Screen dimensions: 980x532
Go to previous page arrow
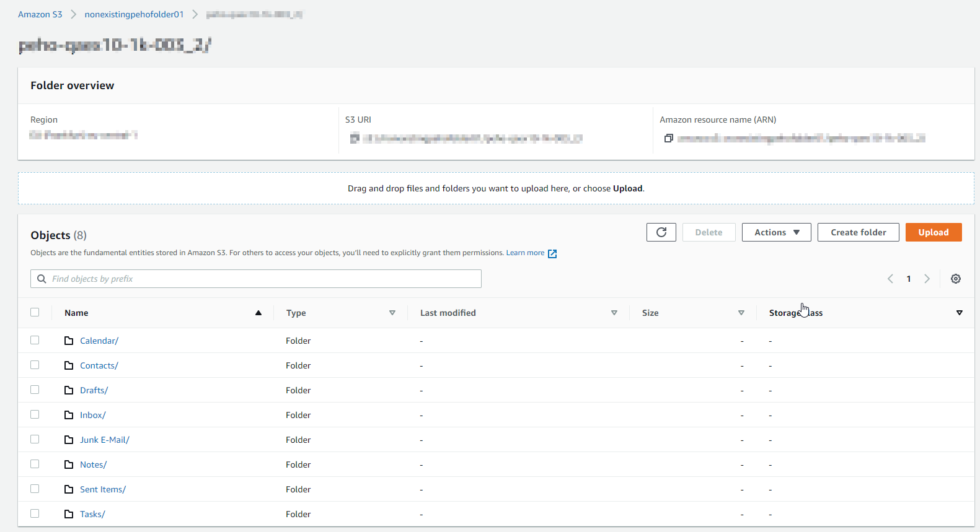pyautogui.click(x=890, y=279)
